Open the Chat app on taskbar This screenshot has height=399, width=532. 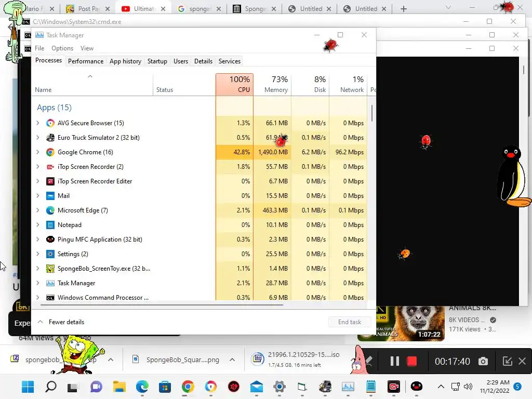click(x=96, y=387)
